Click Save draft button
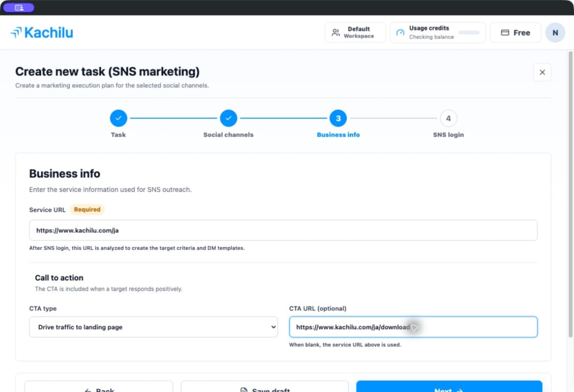This screenshot has width=574, height=392. [x=265, y=386]
